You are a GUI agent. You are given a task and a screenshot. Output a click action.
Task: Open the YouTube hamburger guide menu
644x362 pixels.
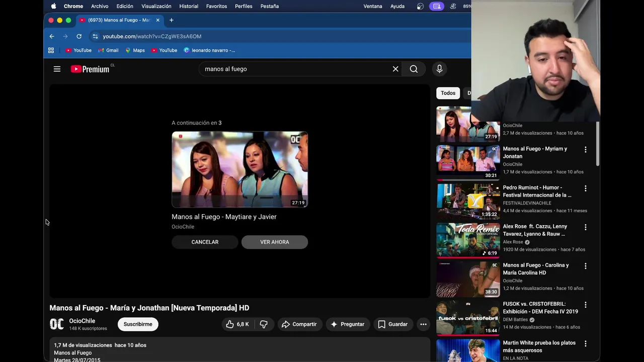point(57,69)
